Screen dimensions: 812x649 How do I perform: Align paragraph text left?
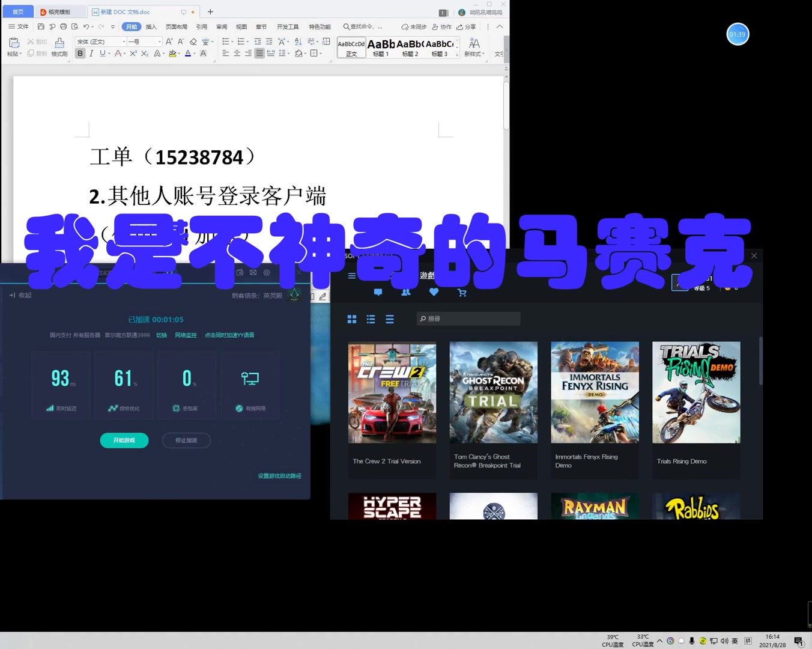coord(225,53)
